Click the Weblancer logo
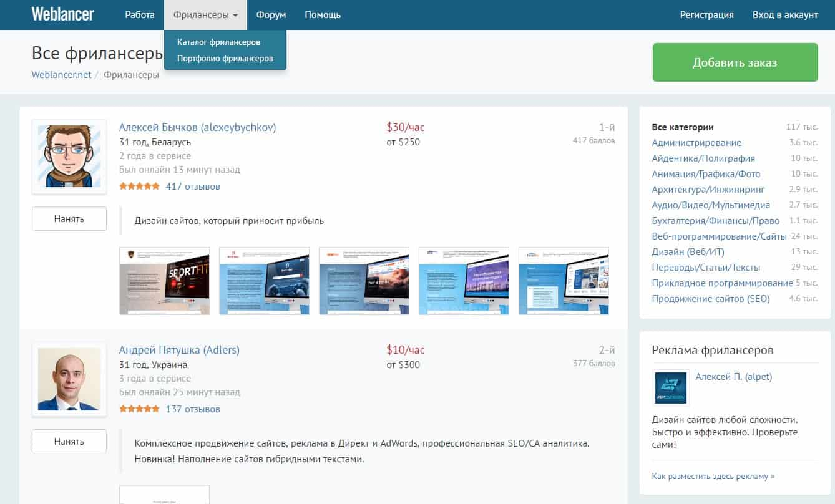Viewport: 835px width, 504px height. (x=62, y=14)
